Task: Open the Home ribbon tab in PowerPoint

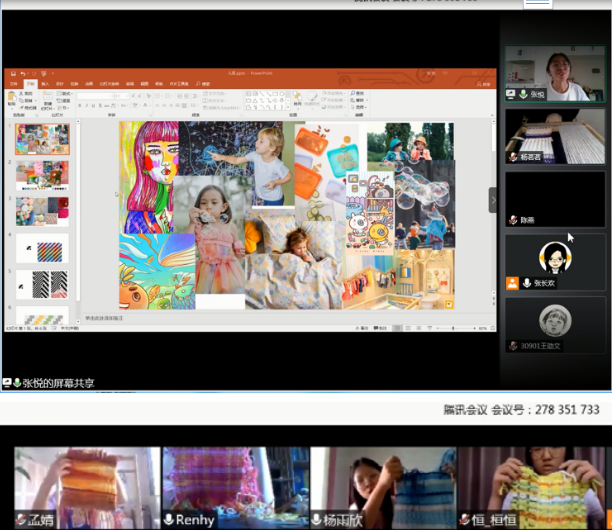Action: pos(30,84)
